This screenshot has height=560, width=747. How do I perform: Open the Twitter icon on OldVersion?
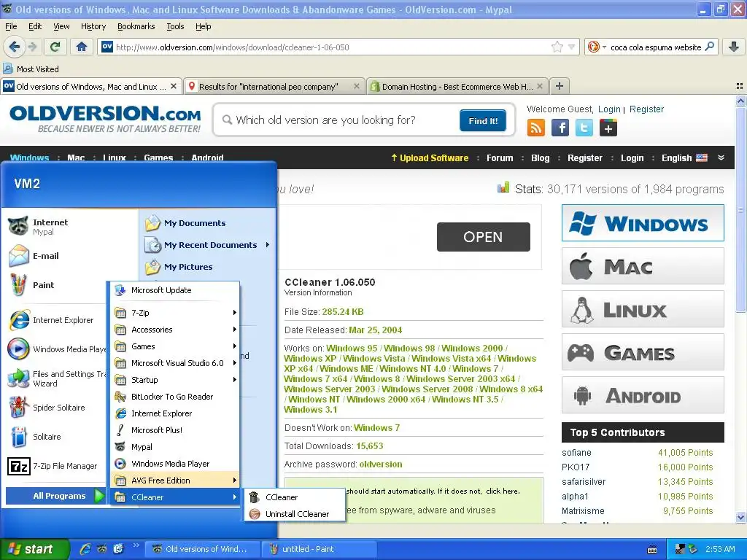coord(584,128)
